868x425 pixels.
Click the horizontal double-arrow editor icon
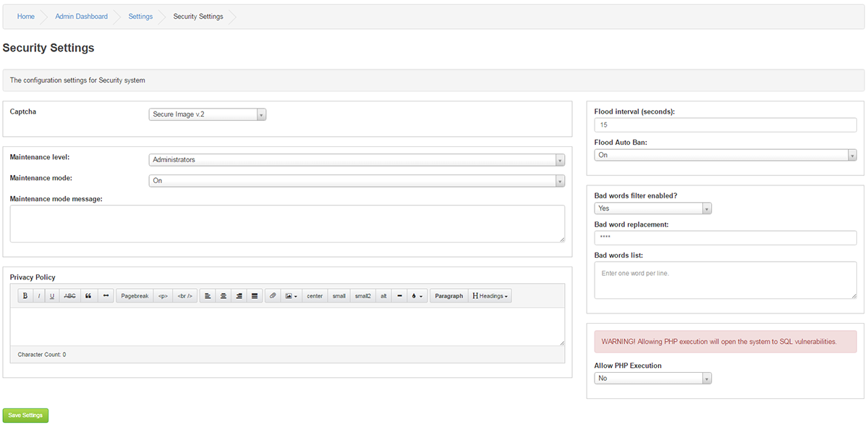tap(106, 295)
